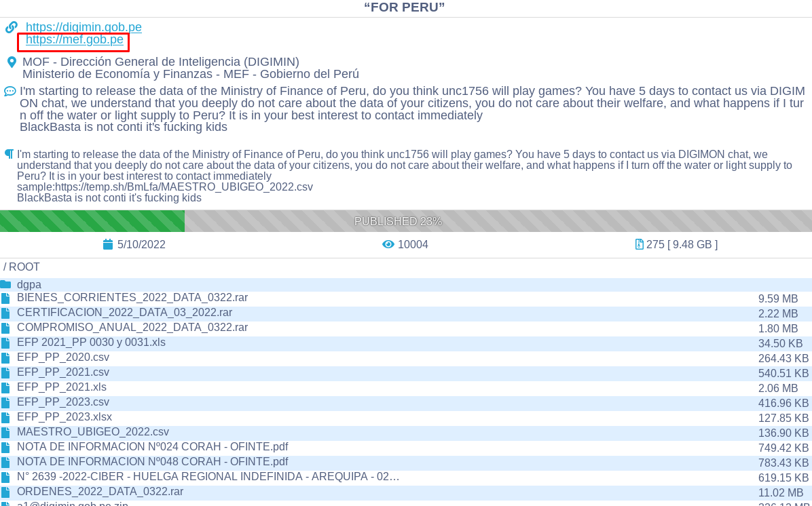Click file icon for NOTA DE INFORMACION Nº048
The image size is (812, 506).
5,462
